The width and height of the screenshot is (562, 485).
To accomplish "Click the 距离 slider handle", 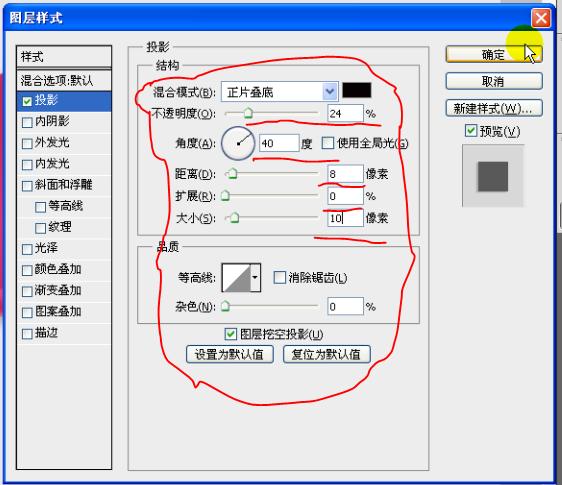I will [233, 174].
